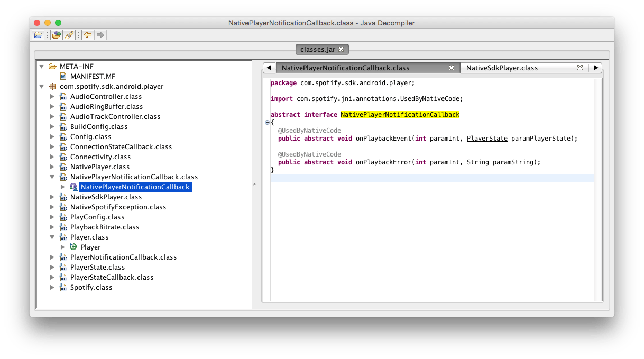
Task: Select Connectivity.class in the tree
Action: point(100,157)
